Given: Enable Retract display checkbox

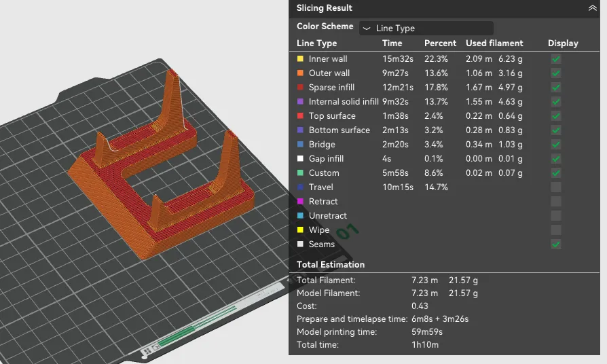Looking at the screenshot, I should click(556, 202).
